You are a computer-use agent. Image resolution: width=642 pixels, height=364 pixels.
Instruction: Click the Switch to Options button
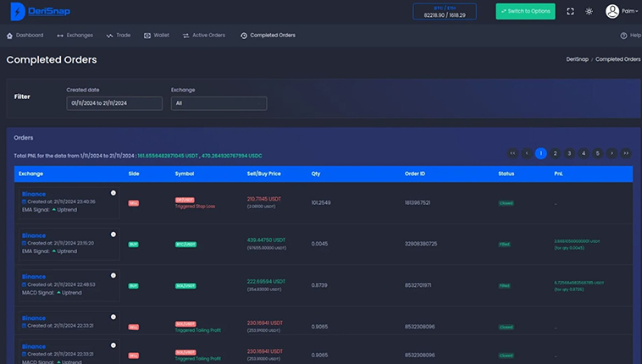[x=525, y=11]
